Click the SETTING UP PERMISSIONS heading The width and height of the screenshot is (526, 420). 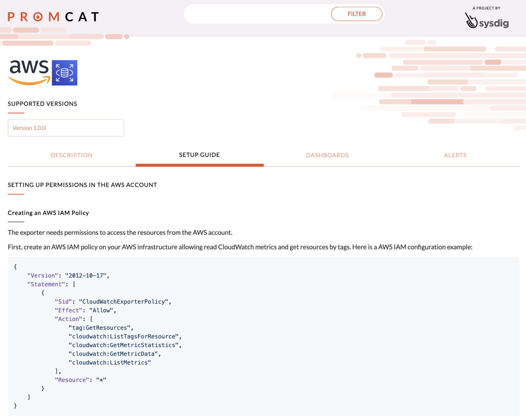(82, 185)
